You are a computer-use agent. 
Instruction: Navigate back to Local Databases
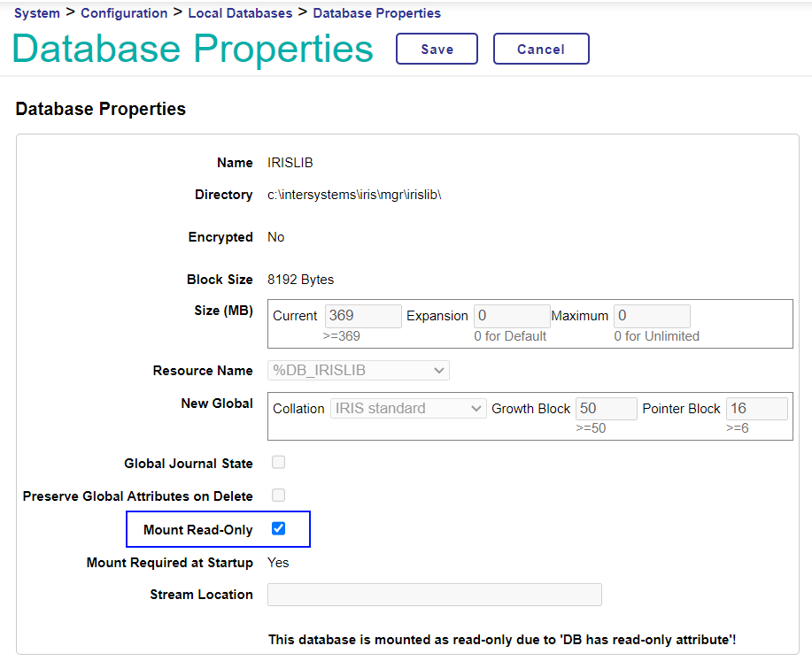coord(240,13)
